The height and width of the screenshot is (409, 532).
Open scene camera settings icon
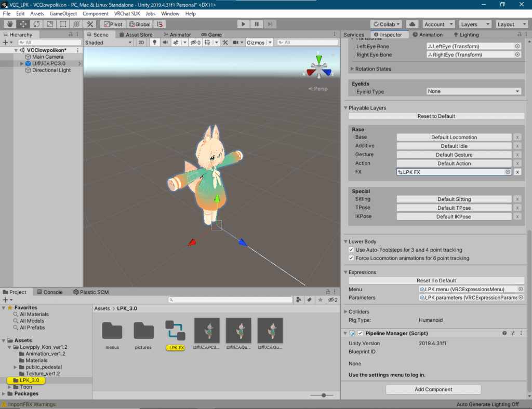(x=235, y=43)
